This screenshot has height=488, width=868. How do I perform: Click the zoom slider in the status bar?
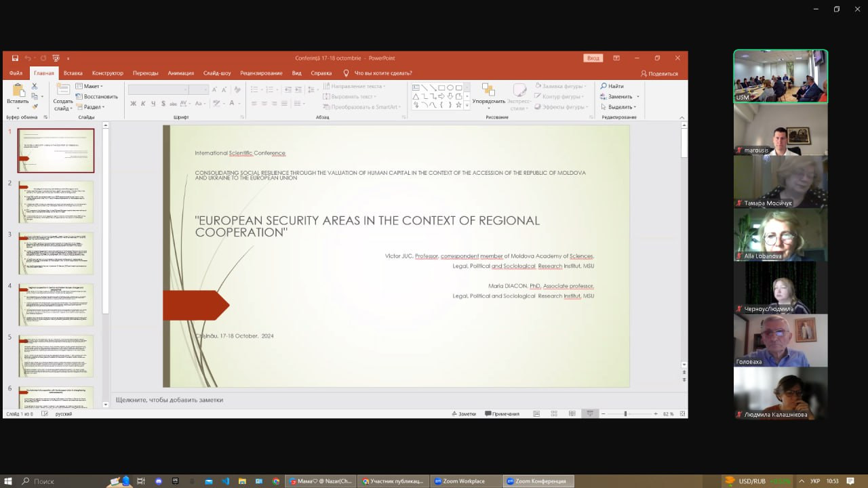(x=625, y=413)
